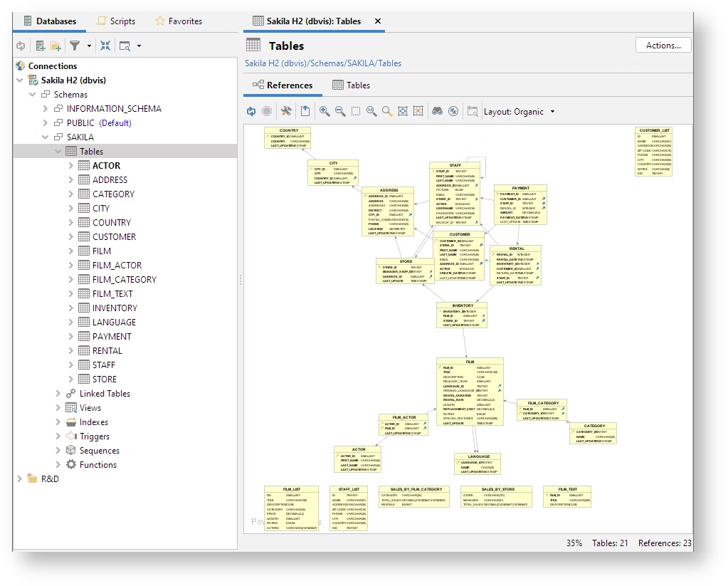Image resolution: width=728 pixels, height=586 pixels.
Task: Click the collapse all tree icon
Action: pyautogui.click(x=105, y=46)
